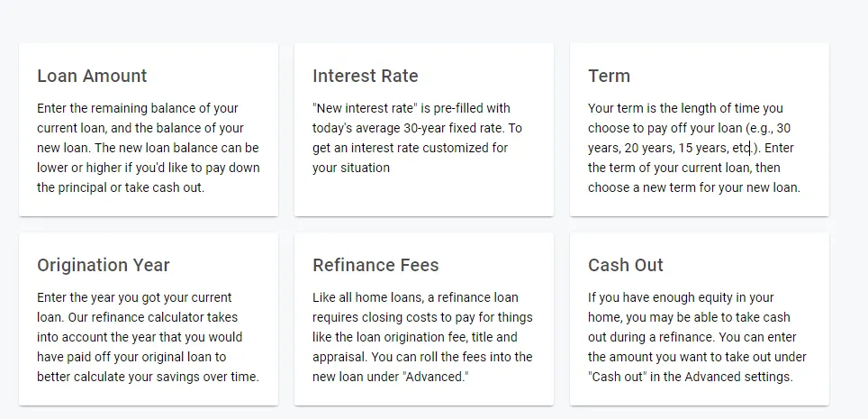
Task: Click the Interest Rate description paragraph
Action: [x=416, y=138]
